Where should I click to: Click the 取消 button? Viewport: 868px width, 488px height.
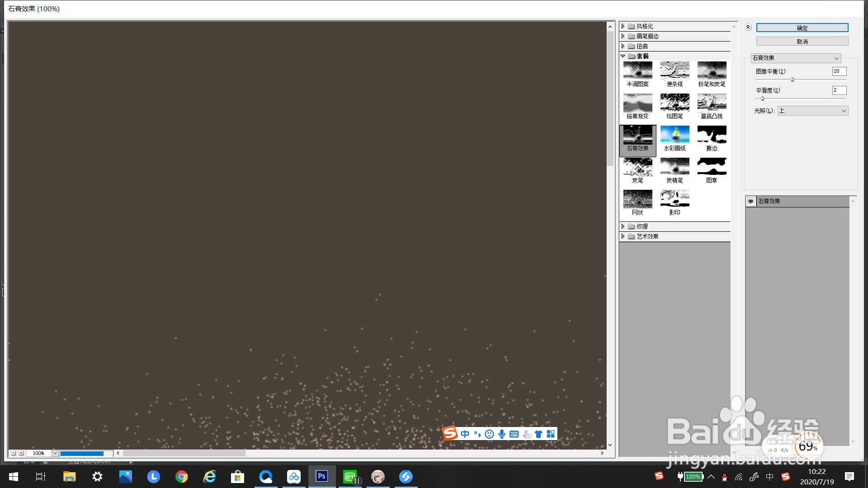point(802,42)
